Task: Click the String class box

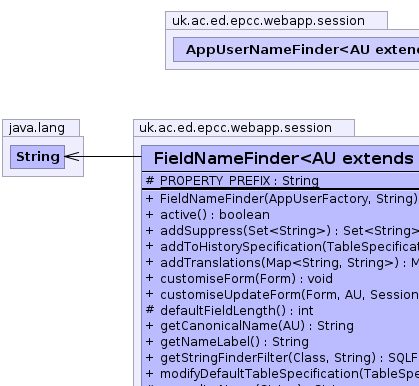Action: point(37,157)
